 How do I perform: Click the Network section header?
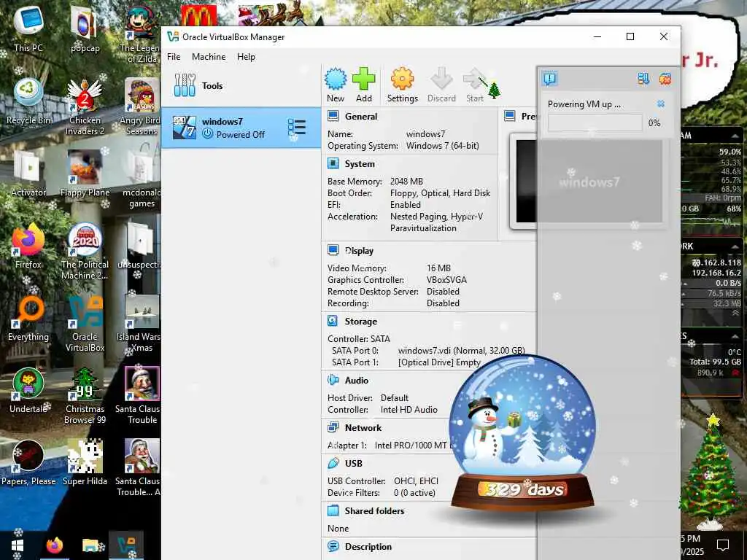coord(363,427)
